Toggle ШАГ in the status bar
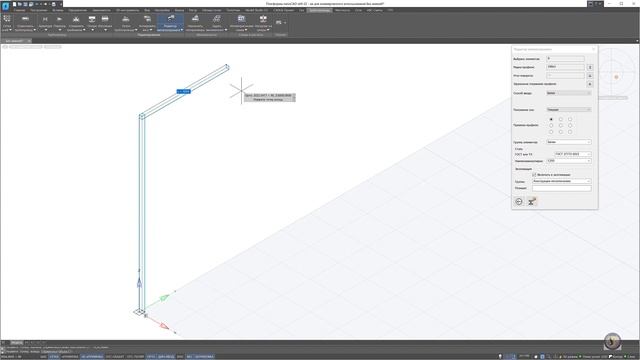 43,357
